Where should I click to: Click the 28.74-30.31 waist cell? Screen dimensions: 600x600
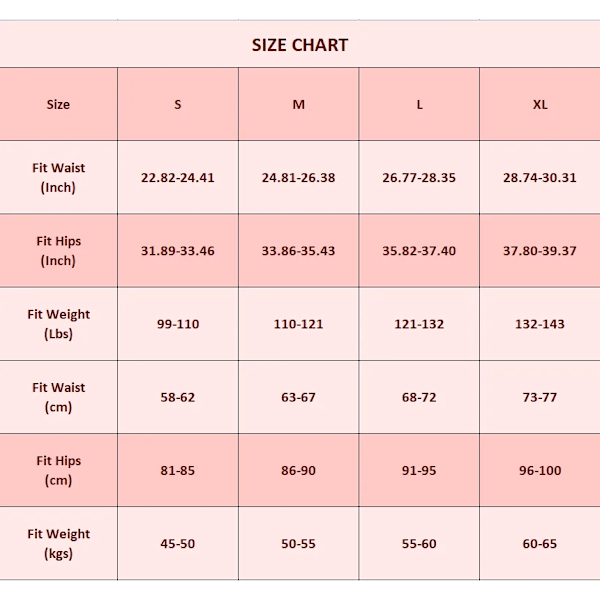(x=540, y=177)
